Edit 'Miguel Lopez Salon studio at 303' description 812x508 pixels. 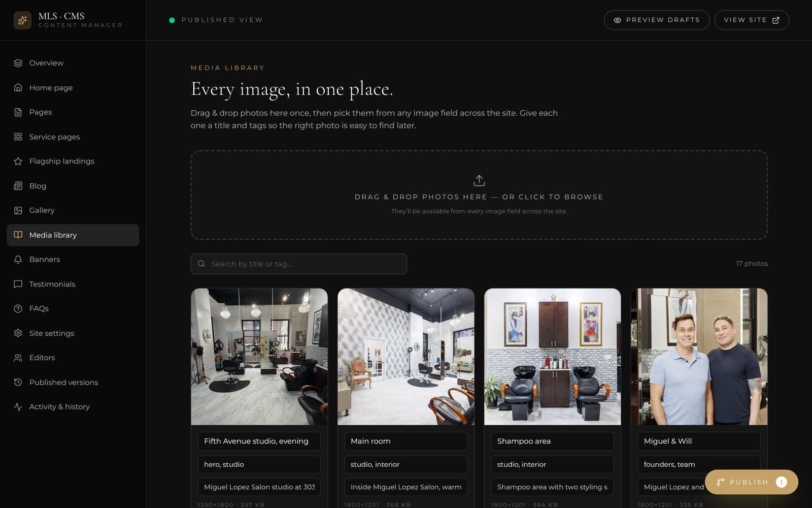[x=259, y=487]
